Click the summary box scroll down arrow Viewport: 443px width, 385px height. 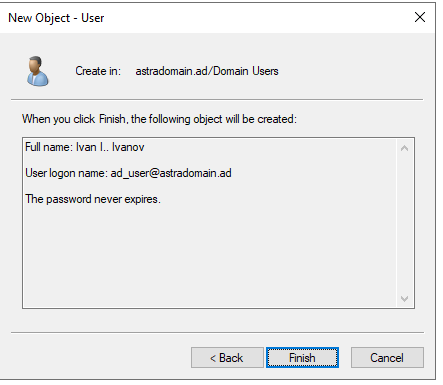404,298
